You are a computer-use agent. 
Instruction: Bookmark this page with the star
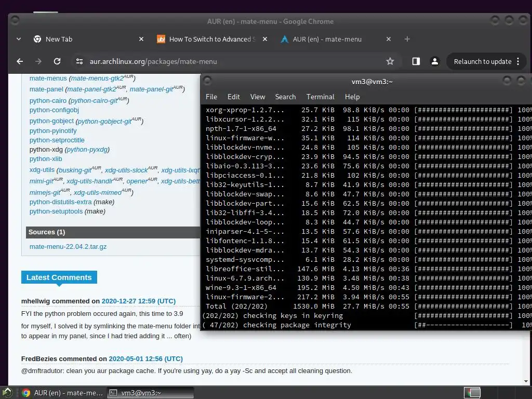390,61
